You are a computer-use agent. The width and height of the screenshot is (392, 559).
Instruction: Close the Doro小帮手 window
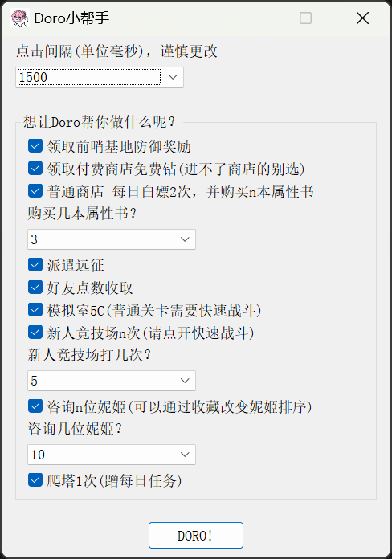(362, 18)
